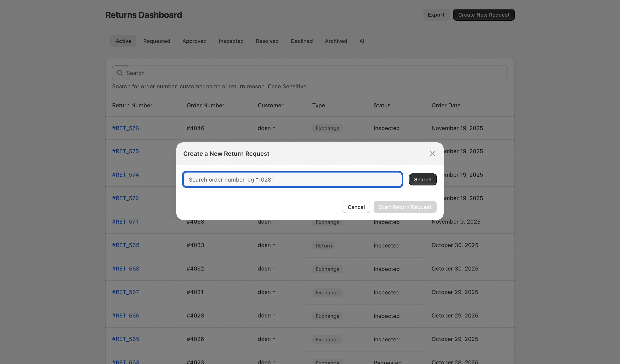The height and width of the screenshot is (364, 620).
Task: Open the Approved tab
Action: 194,41
